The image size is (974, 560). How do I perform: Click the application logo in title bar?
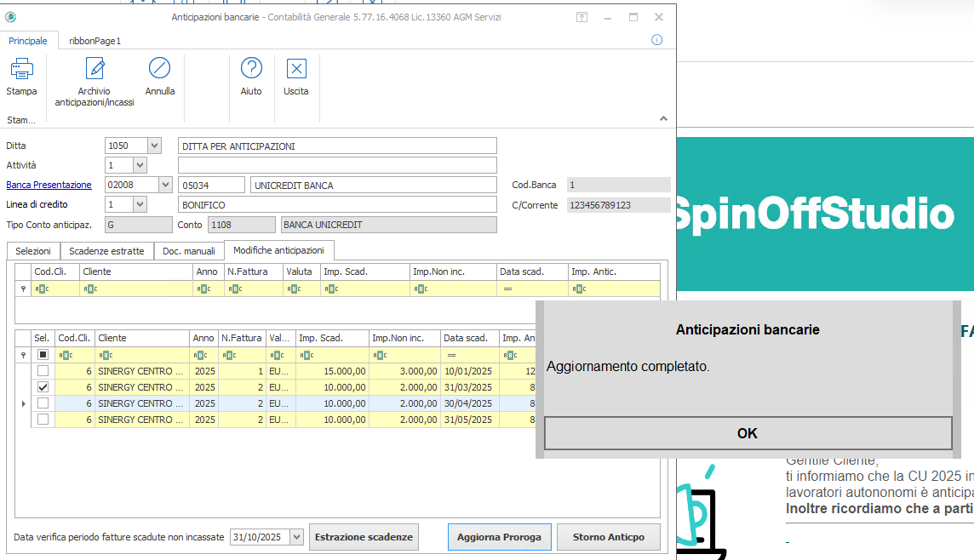coord(10,17)
